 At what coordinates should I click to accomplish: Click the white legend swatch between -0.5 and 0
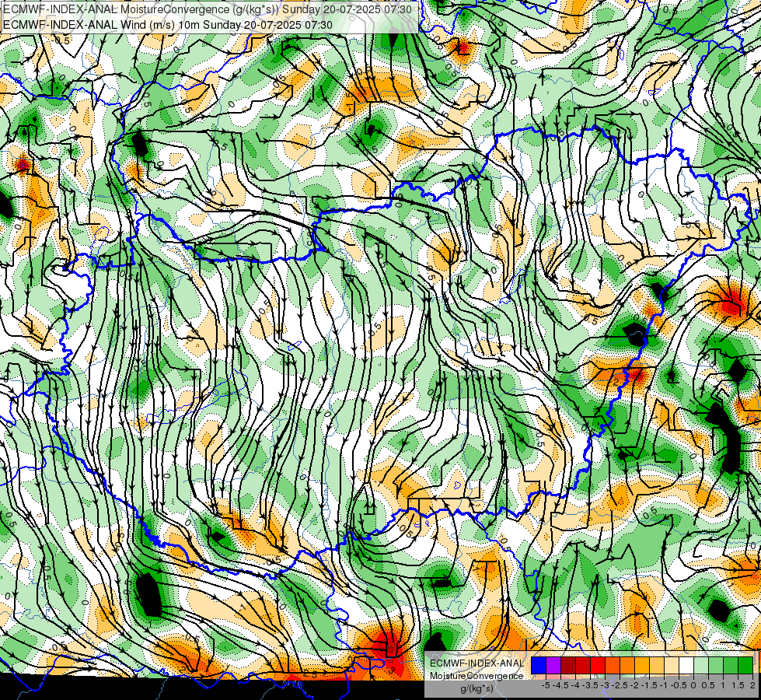(x=686, y=666)
